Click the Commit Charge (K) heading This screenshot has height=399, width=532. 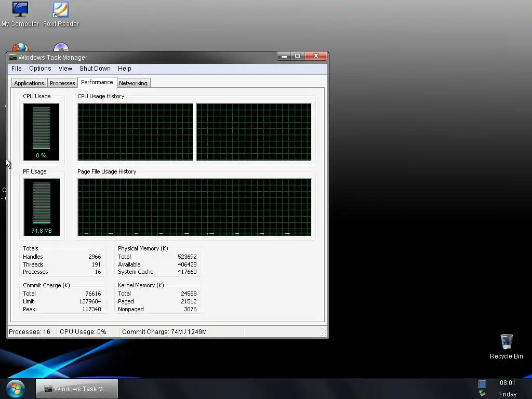point(46,285)
